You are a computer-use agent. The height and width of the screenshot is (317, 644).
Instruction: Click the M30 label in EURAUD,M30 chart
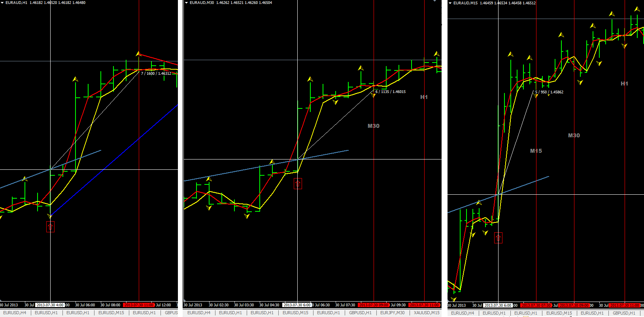[374, 126]
